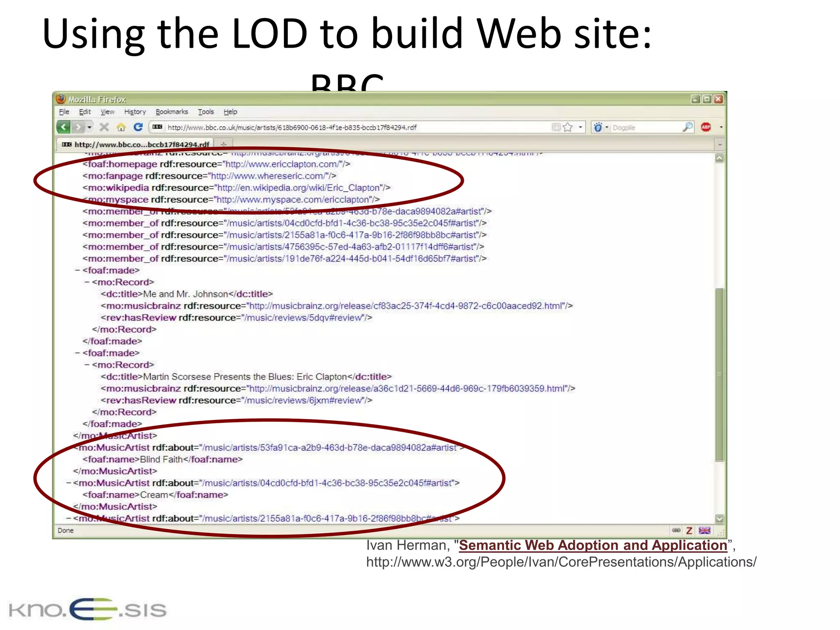Screen dimensions: 840x630
Task: Click the Z icon in the status bar
Action: click(689, 531)
